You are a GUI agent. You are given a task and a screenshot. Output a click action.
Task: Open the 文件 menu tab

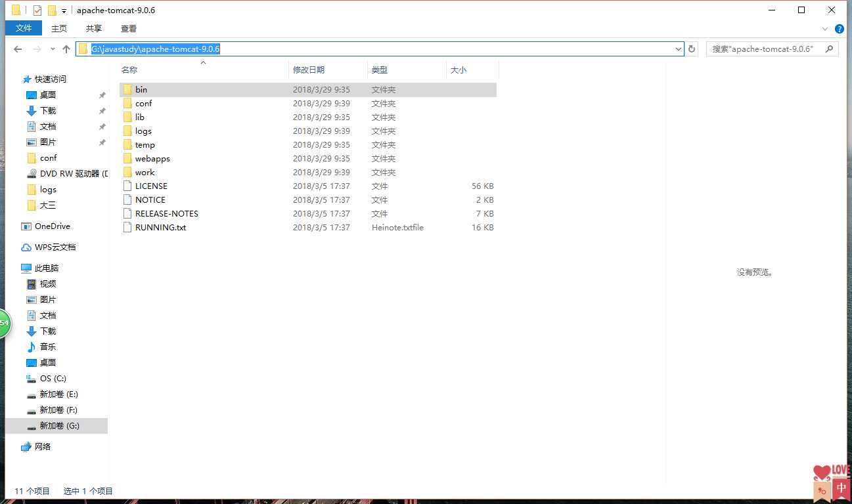24,28
